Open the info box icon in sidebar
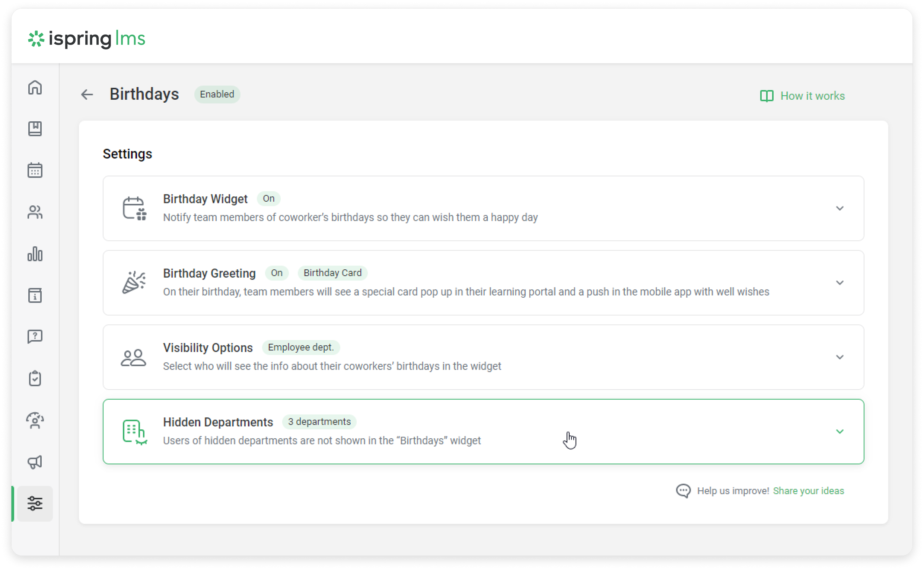 35,295
